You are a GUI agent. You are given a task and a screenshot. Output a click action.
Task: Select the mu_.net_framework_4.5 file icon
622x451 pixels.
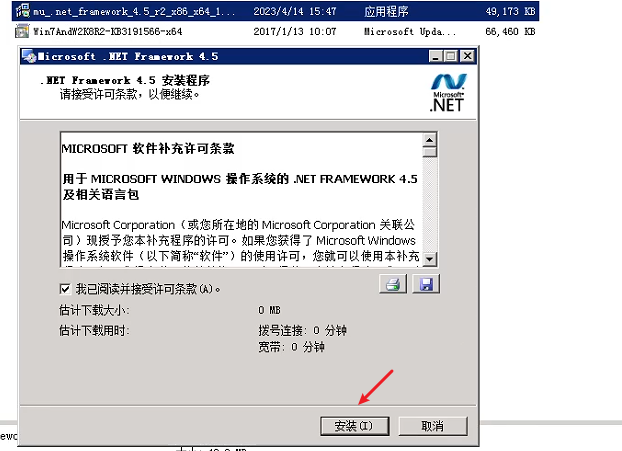point(23,11)
